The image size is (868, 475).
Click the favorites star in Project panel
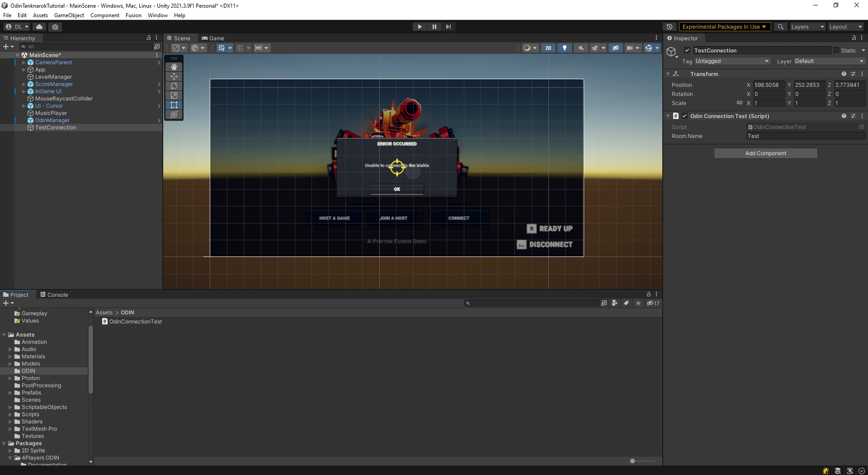click(x=638, y=303)
